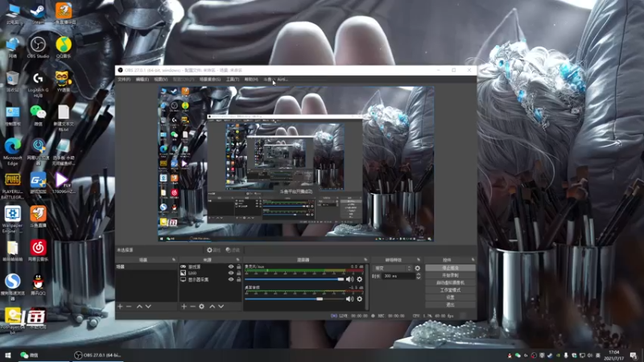This screenshot has width=644, height=362.
Task: Open the 文件(F) menu
Action: point(124,79)
